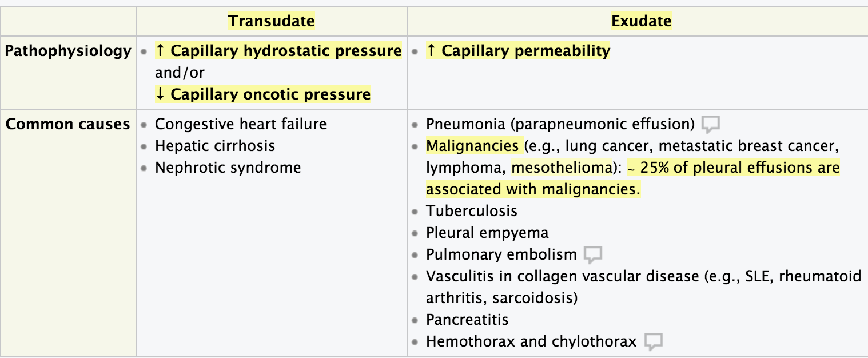
Task: Click the Tuberculosis list item
Action: click(x=472, y=211)
